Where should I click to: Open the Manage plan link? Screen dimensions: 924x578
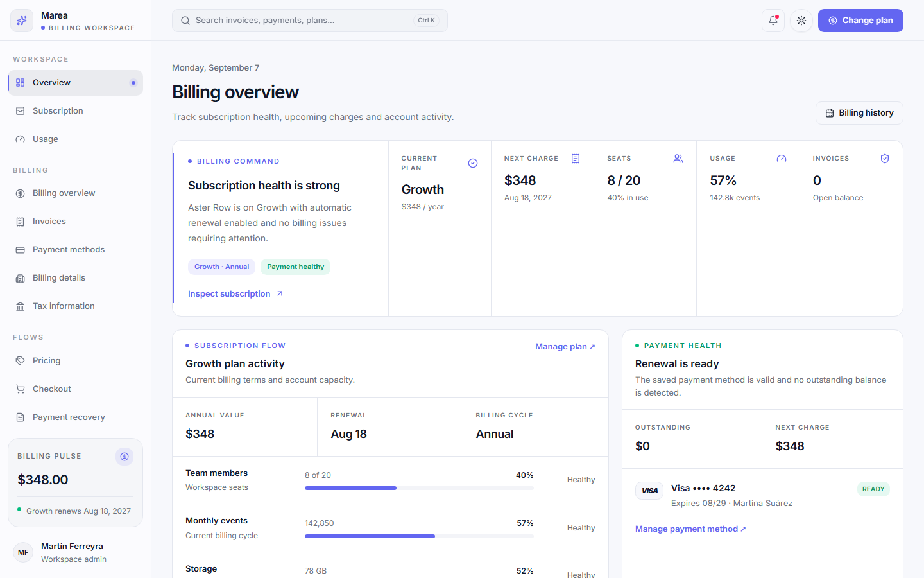[x=565, y=347]
